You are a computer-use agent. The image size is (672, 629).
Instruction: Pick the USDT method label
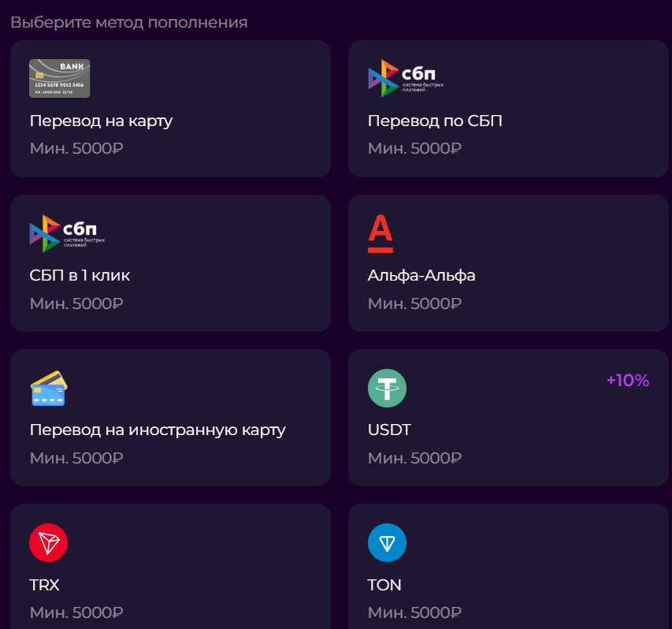click(x=389, y=430)
